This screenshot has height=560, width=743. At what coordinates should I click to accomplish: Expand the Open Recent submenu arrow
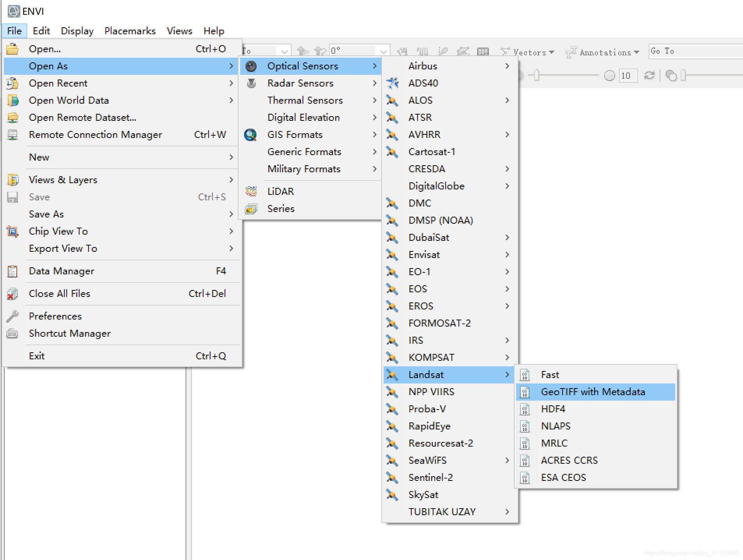[x=231, y=83]
